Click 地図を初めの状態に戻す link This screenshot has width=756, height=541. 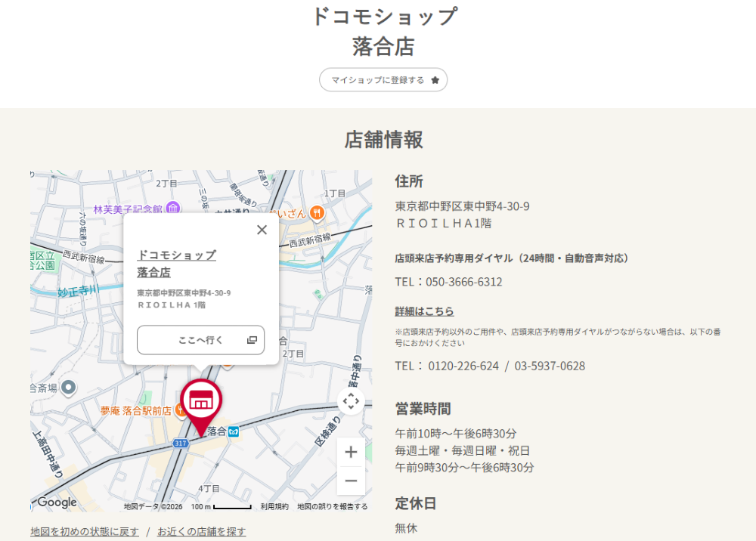pos(85,531)
